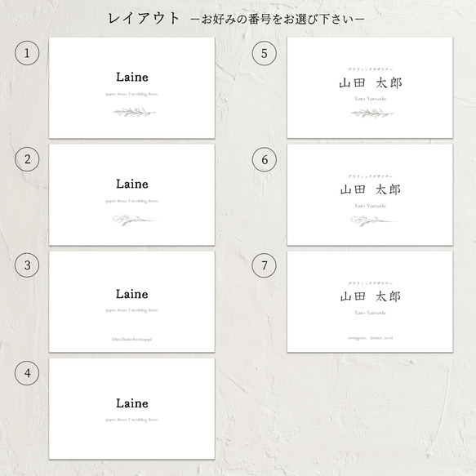The width and height of the screenshot is (476, 476).
Task: Click the circled number 1 badge
Action: point(27,53)
